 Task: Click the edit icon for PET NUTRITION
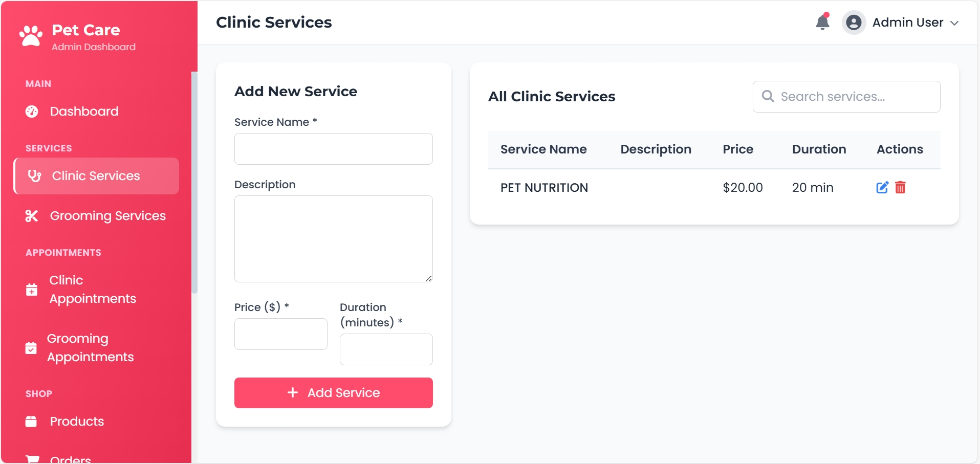pos(882,187)
